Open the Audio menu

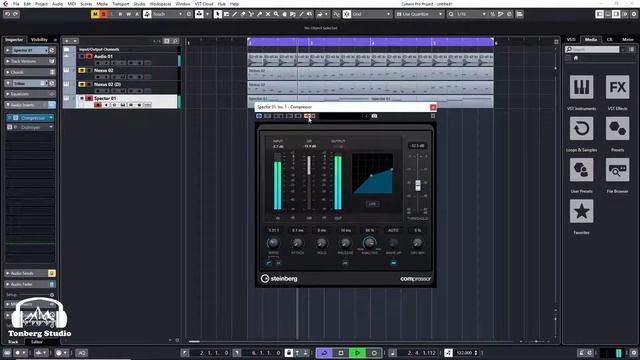[x=58, y=4]
